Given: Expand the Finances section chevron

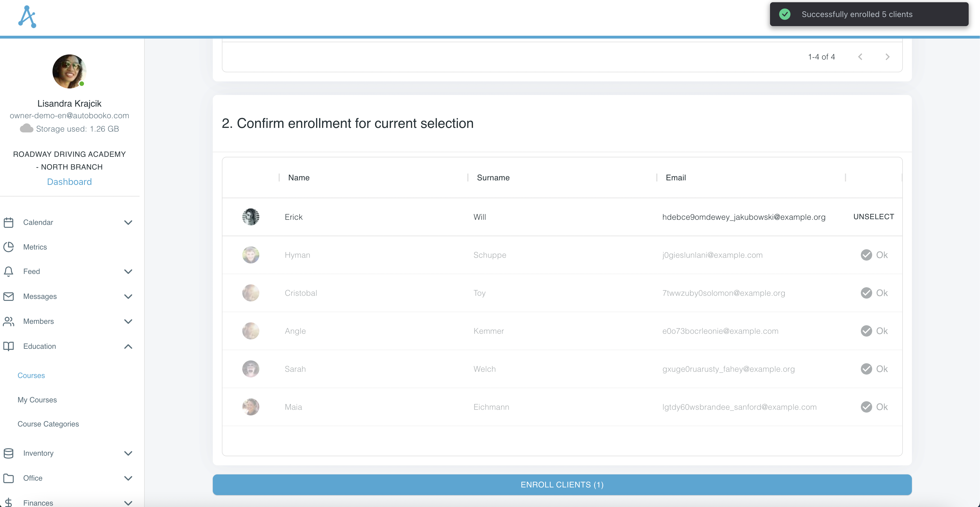Looking at the screenshot, I should point(128,502).
